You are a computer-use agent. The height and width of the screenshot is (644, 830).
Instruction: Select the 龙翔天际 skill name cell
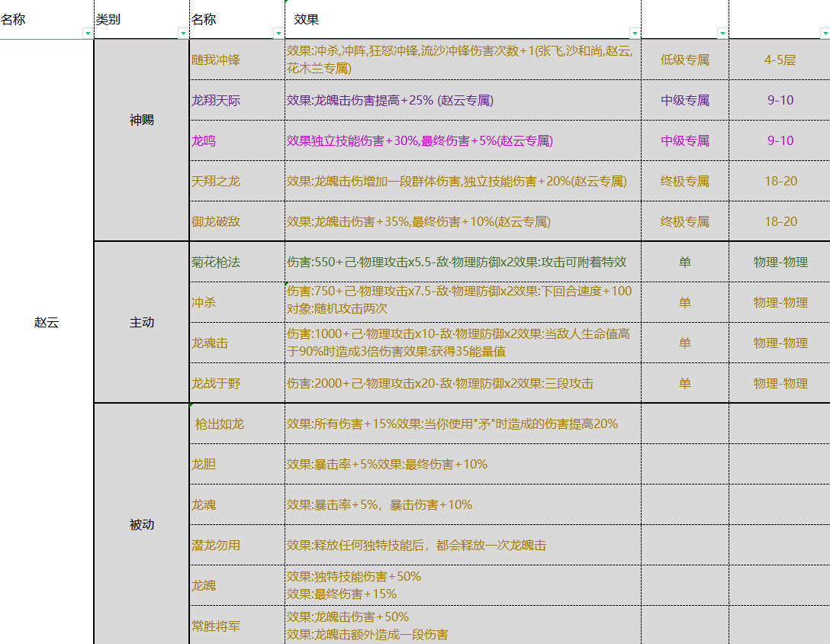click(237, 100)
